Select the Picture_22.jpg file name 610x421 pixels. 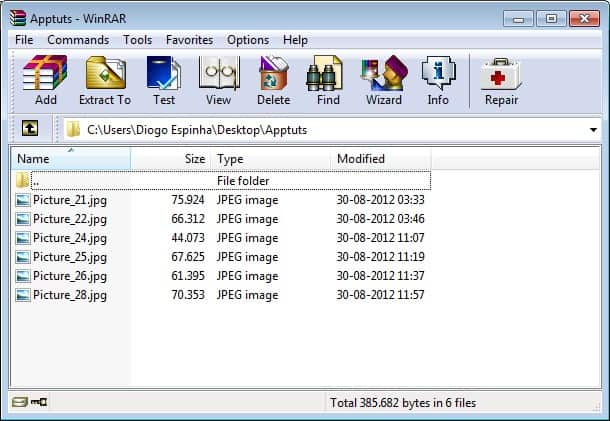coord(70,219)
